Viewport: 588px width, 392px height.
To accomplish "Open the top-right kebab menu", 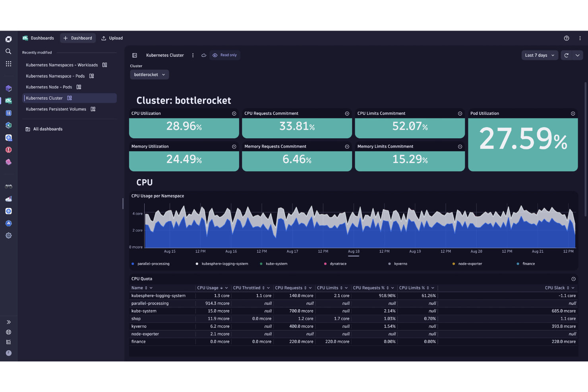I will pyautogui.click(x=580, y=38).
